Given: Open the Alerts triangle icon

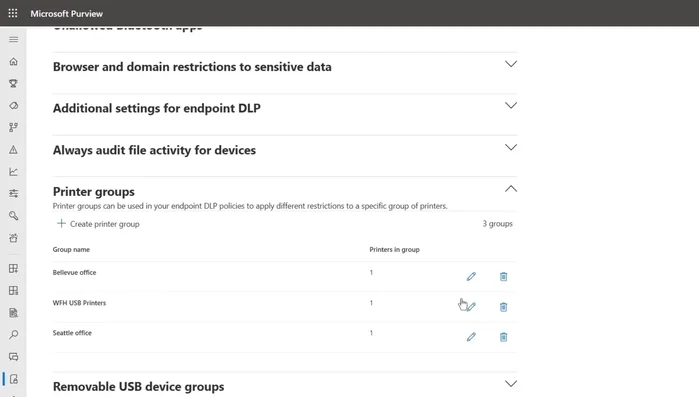Looking at the screenshot, I should 13,150.
